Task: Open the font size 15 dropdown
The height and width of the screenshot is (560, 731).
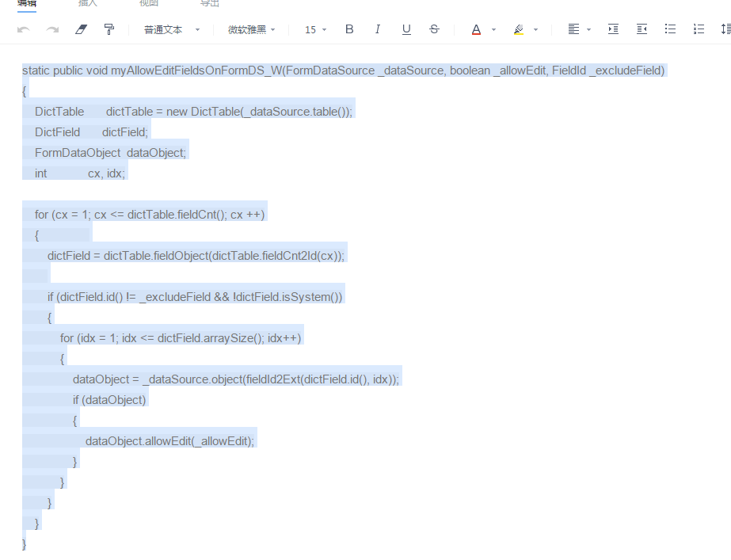Action: click(x=312, y=29)
